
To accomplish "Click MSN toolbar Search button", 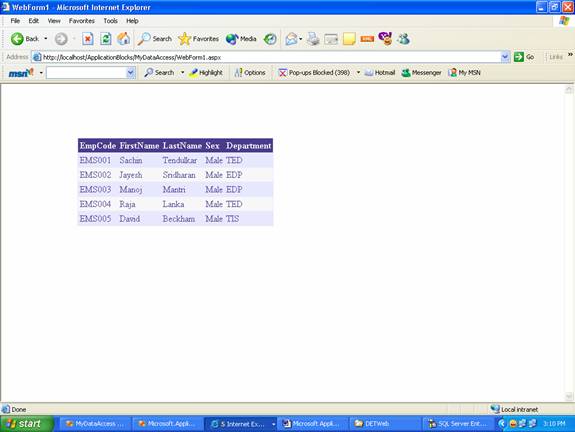I will point(159,73).
